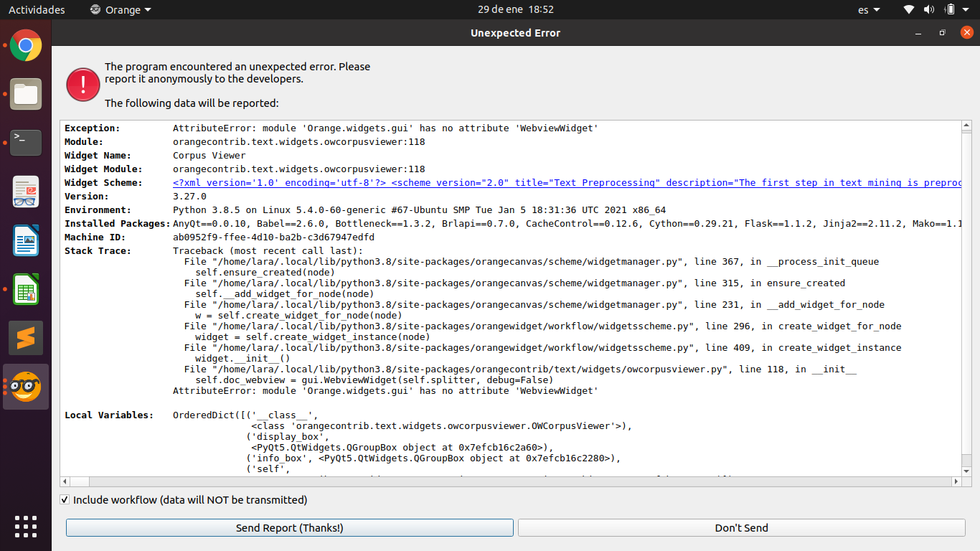Screen dimensions: 980x551
Task: Launch LibreOffice Writer from the dock
Action: click(25, 240)
